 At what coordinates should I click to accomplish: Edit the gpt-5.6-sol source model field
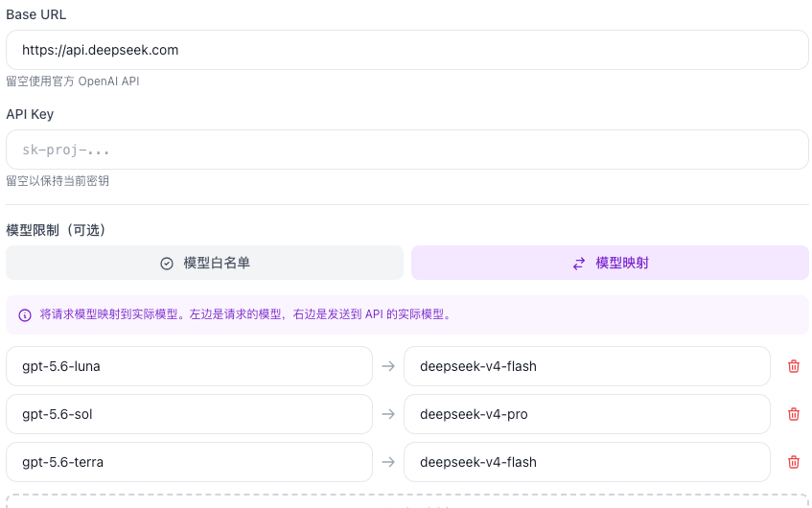pos(189,414)
